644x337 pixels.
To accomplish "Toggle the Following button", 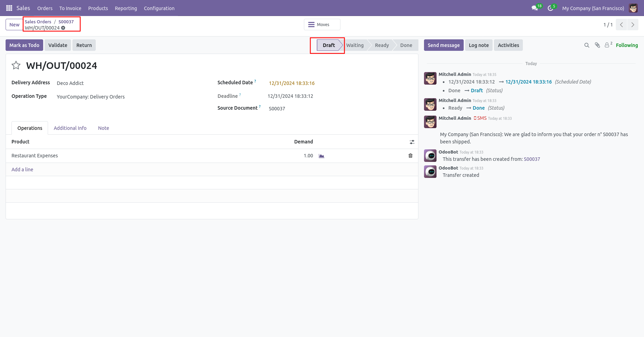I will [627, 45].
